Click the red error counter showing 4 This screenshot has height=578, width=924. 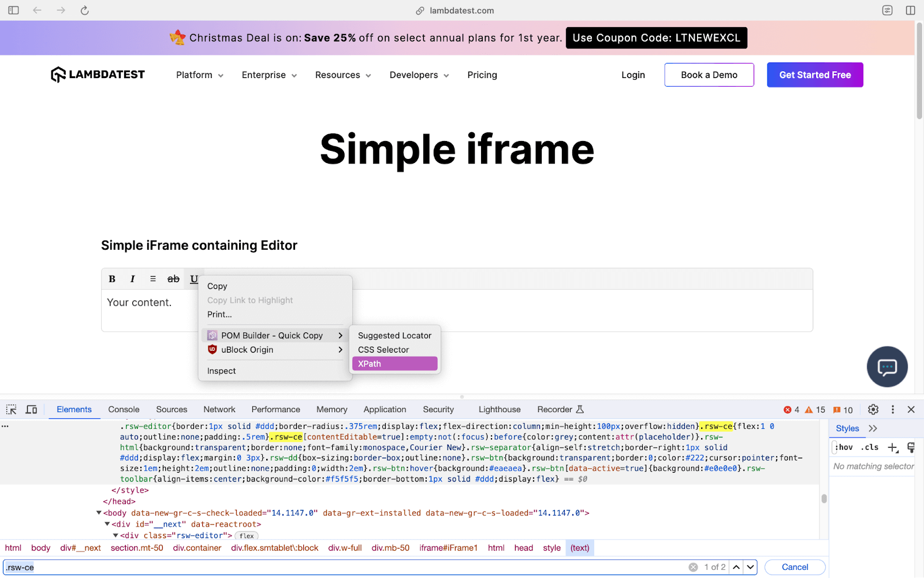click(x=790, y=409)
